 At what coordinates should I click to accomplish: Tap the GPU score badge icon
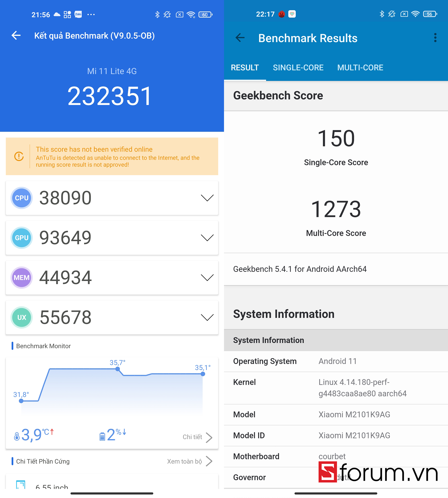[22, 238]
